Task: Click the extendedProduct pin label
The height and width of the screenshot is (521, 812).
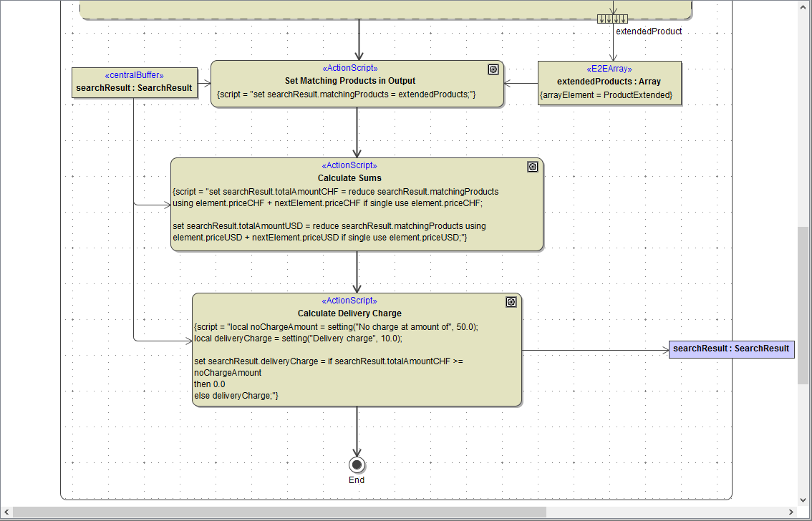Action: click(x=649, y=31)
